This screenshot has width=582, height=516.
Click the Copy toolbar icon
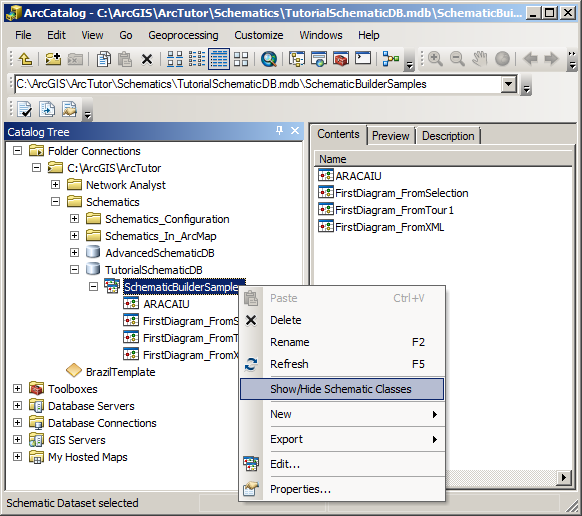pos(104,59)
